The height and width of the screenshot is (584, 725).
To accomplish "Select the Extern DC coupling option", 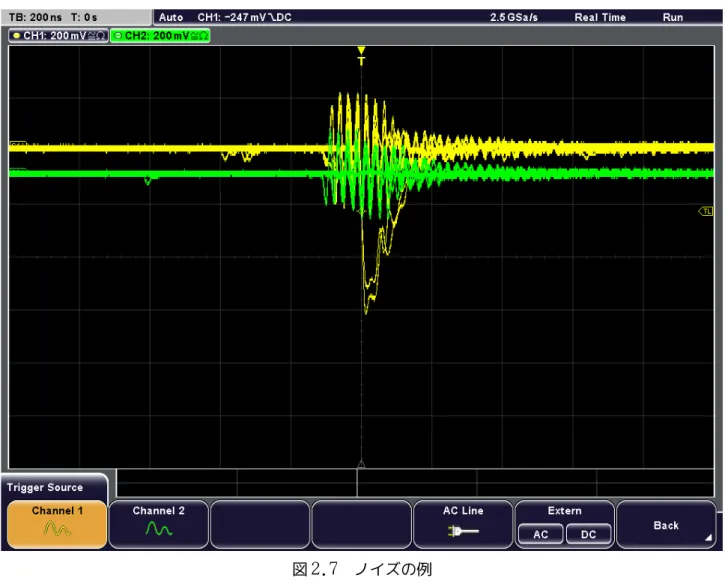I will (588, 535).
